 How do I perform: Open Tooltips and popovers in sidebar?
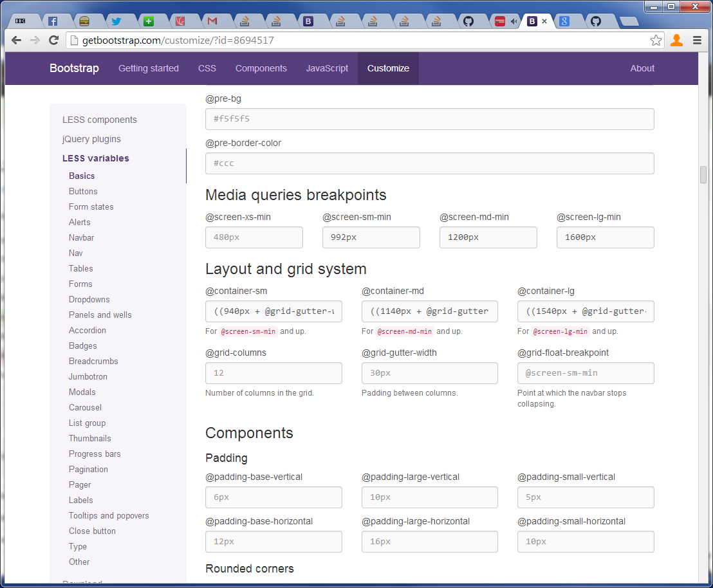coord(109,516)
